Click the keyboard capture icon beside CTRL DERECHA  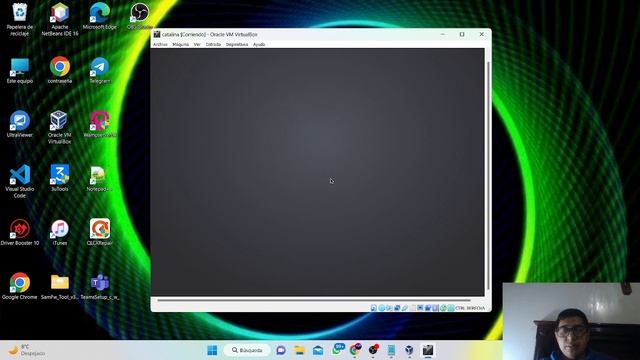click(x=451, y=308)
